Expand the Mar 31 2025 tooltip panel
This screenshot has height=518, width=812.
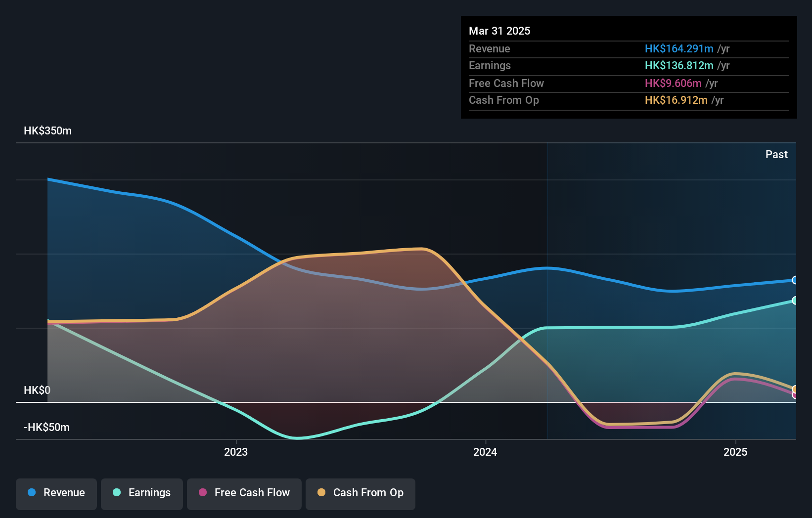point(629,67)
